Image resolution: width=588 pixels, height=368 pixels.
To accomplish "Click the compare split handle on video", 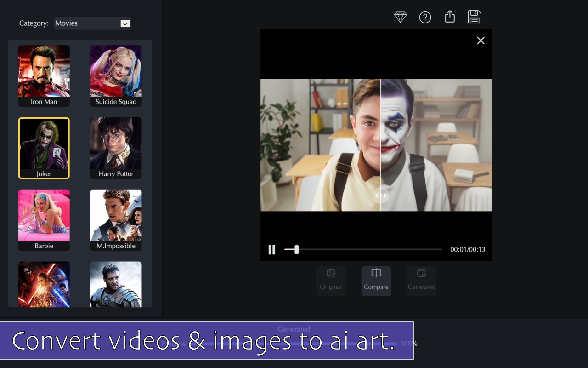I will [x=381, y=195].
